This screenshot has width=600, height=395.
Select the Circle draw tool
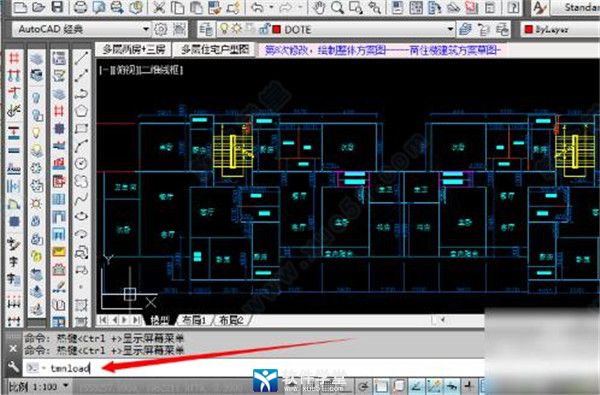coord(81,163)
